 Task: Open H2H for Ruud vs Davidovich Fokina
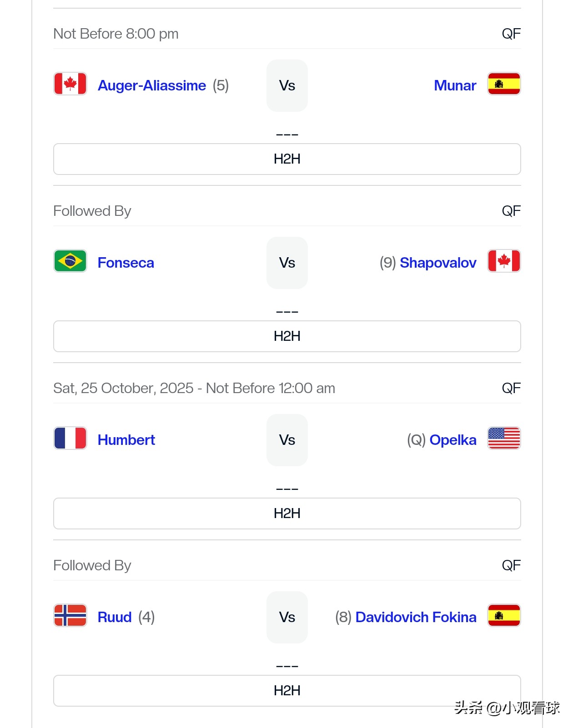pos(287,691)
